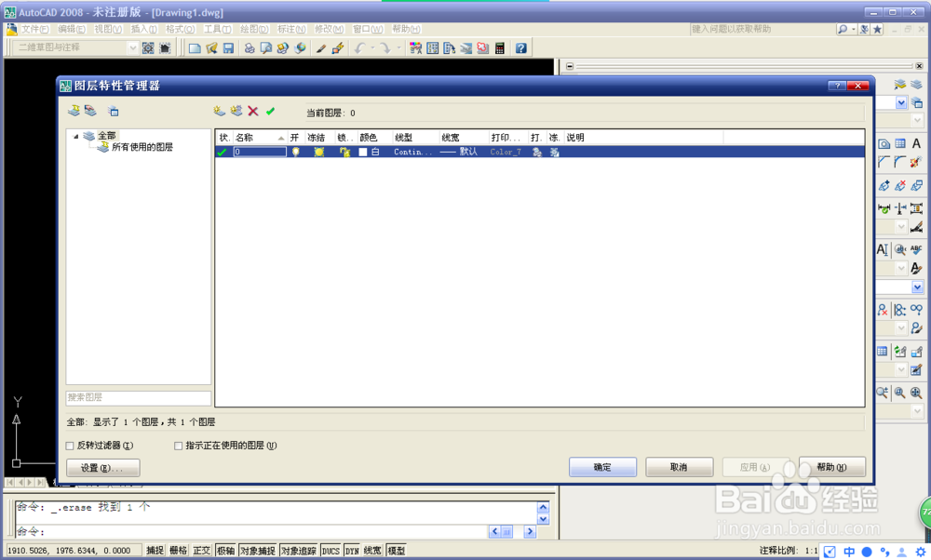Open dropdown arrow next to help search magnifier
Screen dimensions: 931x560
tap(853, 29)
